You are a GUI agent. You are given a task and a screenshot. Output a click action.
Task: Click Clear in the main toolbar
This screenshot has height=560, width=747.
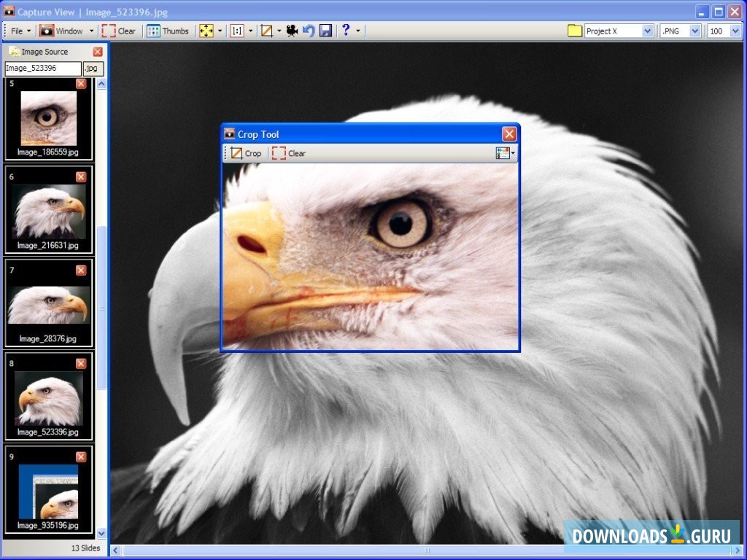tap(119, 31)
